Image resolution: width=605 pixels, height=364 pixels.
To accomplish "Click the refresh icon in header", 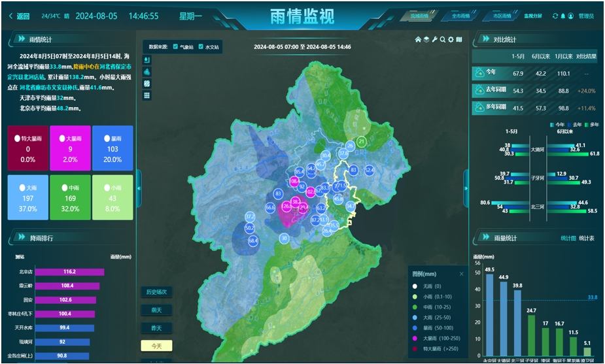I will tap(555, 16).
